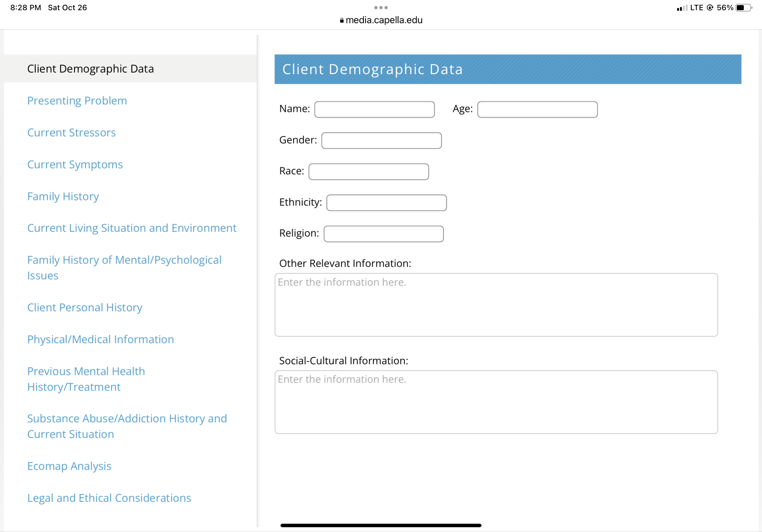Go to the Ecomap Analysis section
The width and height of the screenshot is (762, 532).
[x=69, y=466]
